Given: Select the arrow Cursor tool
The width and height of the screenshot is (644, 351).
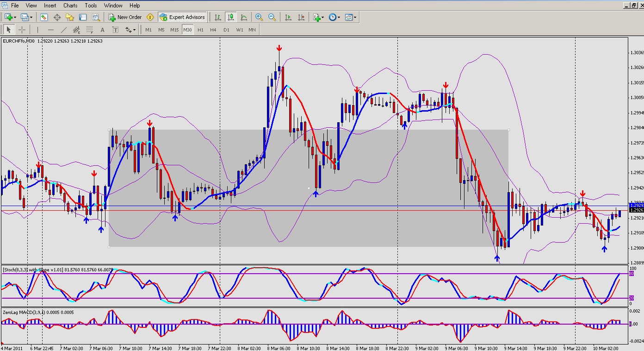Looking at the screenshot, I should coord(8,30).
